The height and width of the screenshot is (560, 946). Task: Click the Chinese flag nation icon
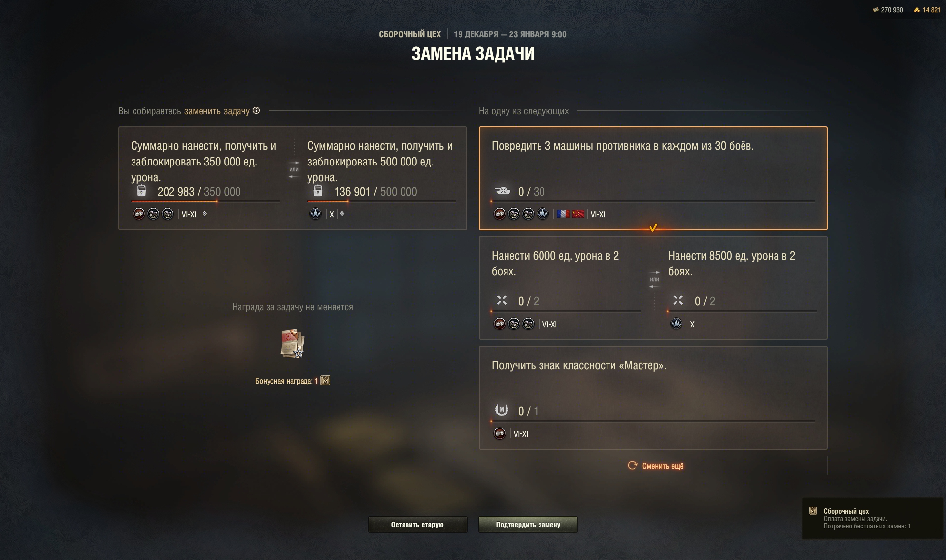(578, 214)
